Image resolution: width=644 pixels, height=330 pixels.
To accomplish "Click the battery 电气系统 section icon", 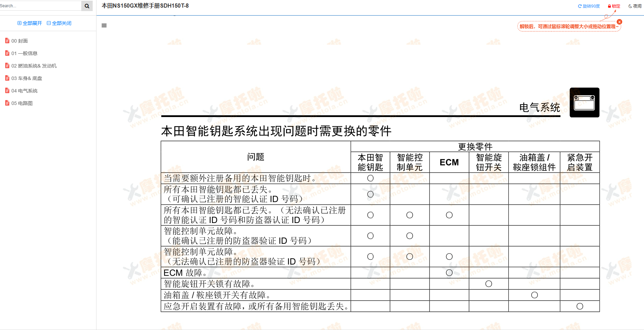I will tap(585, 102).
